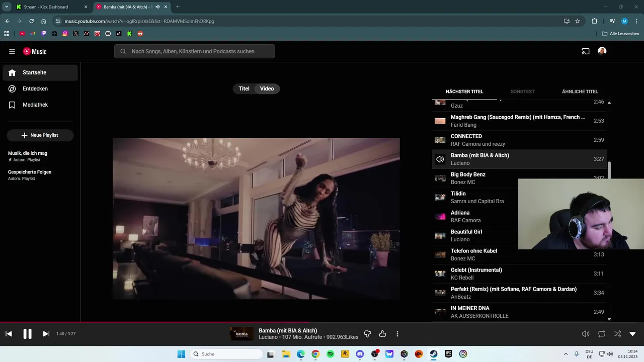Click the Bamba album thumbnail in player bar
Screen dimensions: 644x362
point(242,334)
